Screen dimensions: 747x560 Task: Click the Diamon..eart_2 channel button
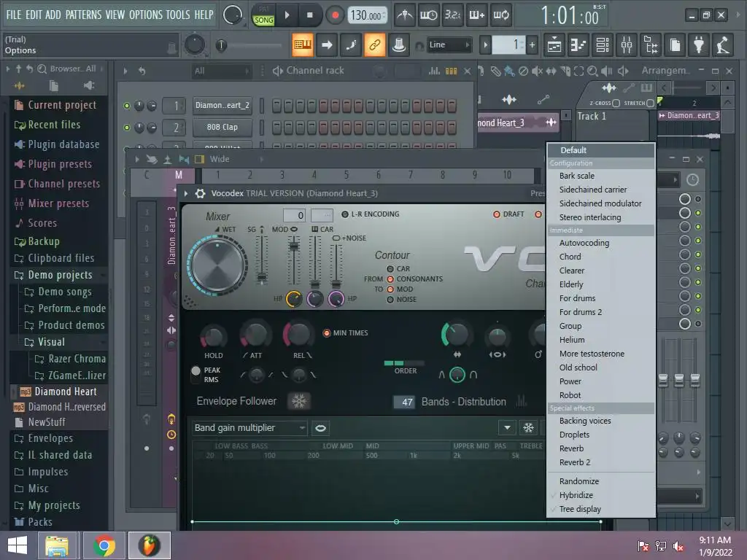coord(222,105)
